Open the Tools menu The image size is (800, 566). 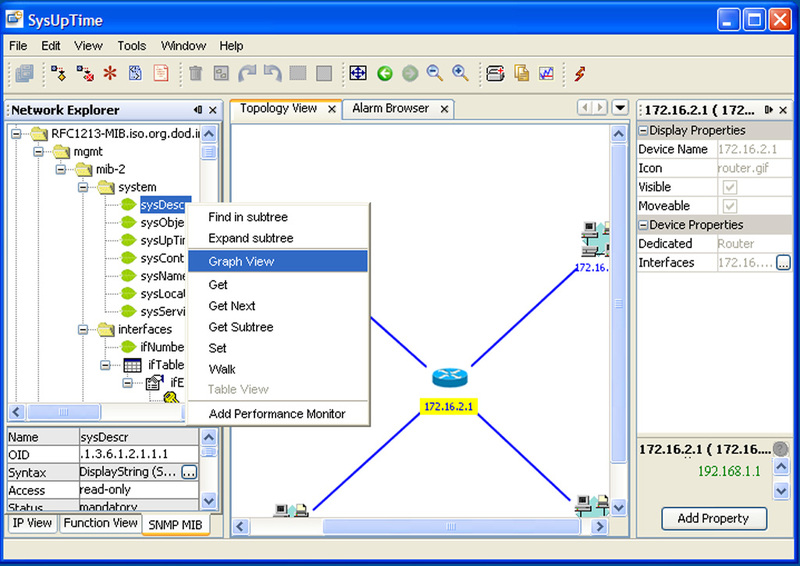[x=132, y=46]
